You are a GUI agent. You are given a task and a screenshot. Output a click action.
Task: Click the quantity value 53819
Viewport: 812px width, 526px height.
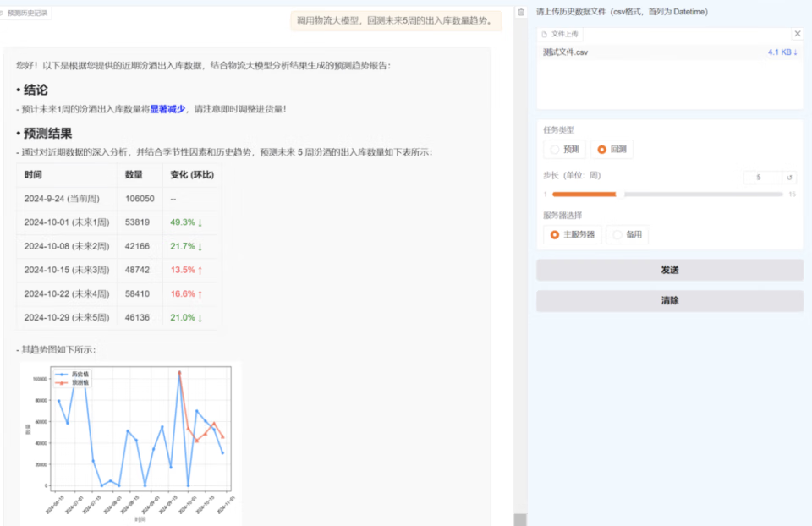137,222
